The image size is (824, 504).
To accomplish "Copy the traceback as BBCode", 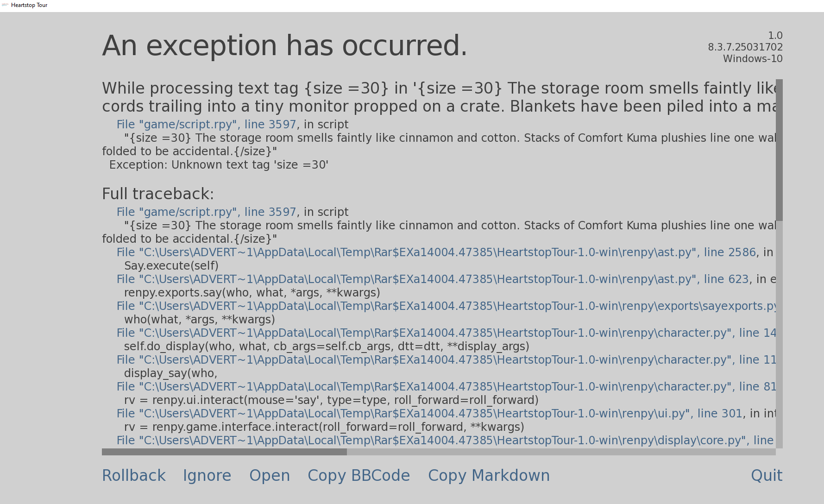I will (359, 475).
